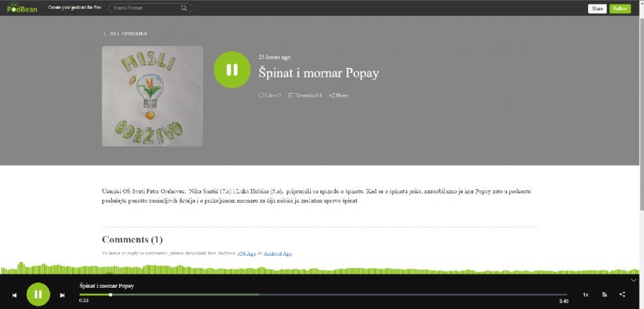Click the search magnifier icon
Image resolution: width=644 pixels, height=309 pixels.
(184, 8)
